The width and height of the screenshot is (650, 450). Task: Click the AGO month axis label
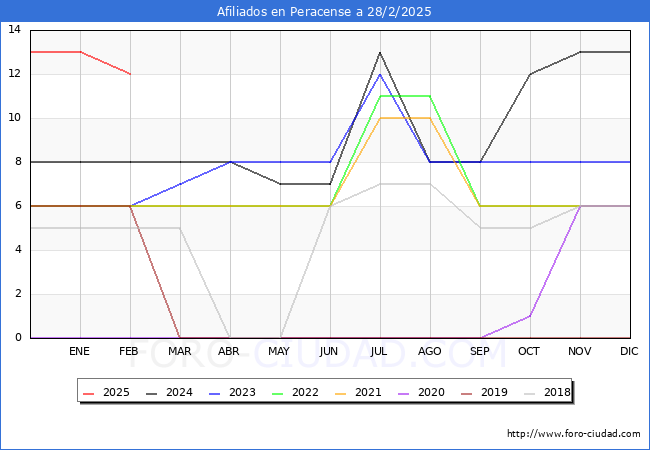pyautogui.click(x=429, y=351)
